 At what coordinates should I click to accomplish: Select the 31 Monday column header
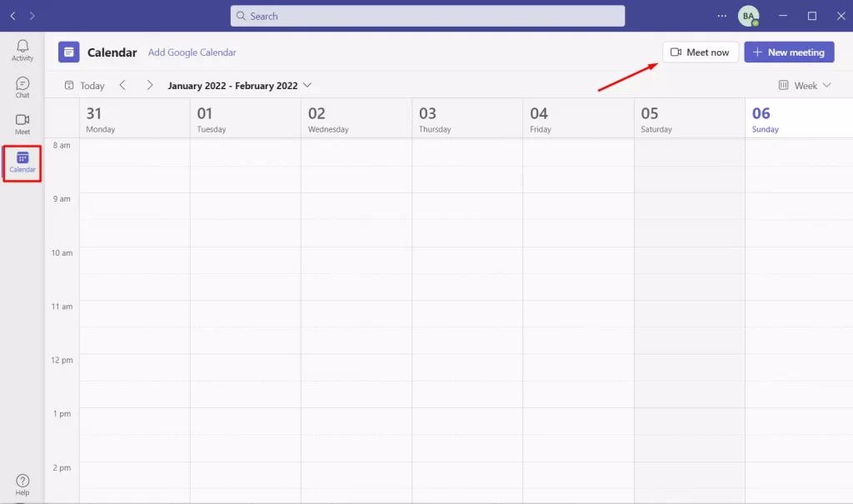tap(134, 118)
